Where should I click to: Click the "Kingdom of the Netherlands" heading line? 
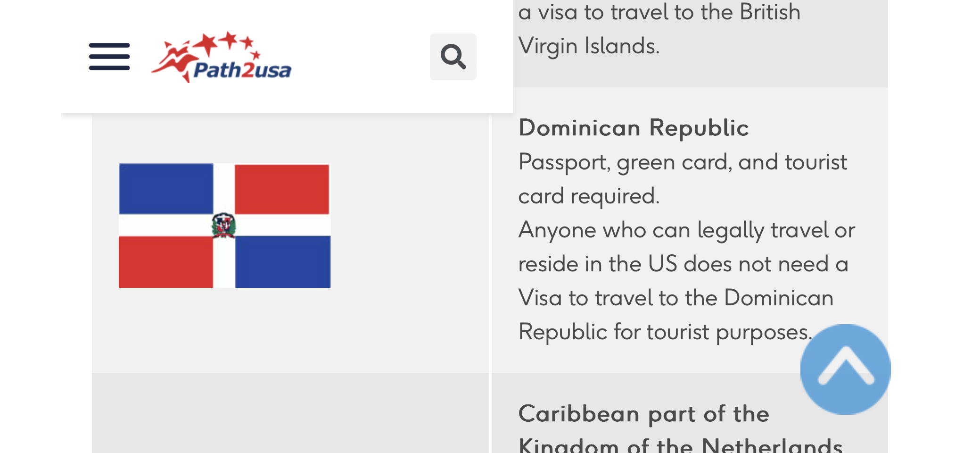[x=681, y=445]
